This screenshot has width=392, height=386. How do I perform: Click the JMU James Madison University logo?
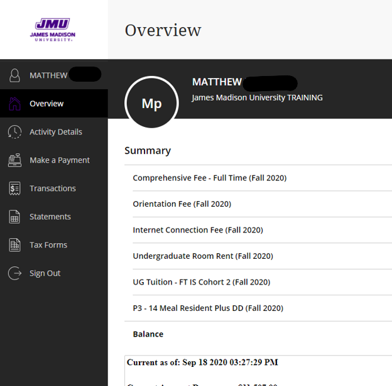coord(53,30)
